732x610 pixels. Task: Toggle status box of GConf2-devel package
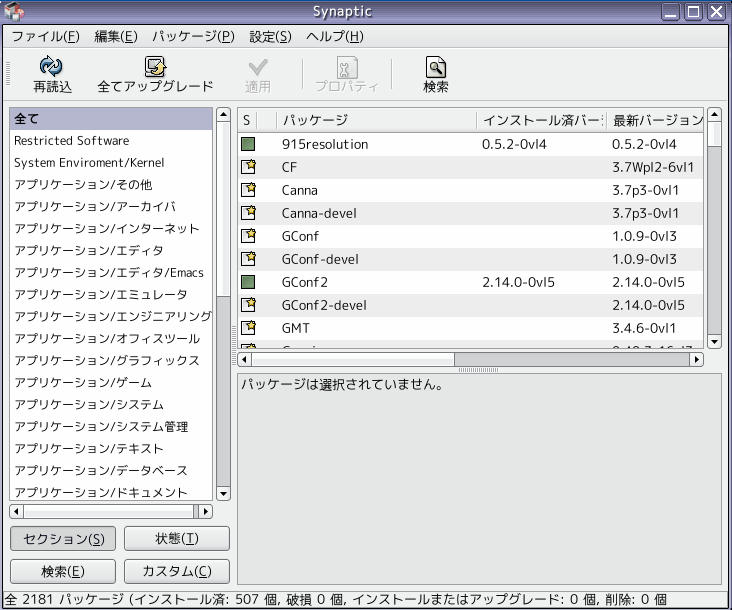tap(248, 304)
